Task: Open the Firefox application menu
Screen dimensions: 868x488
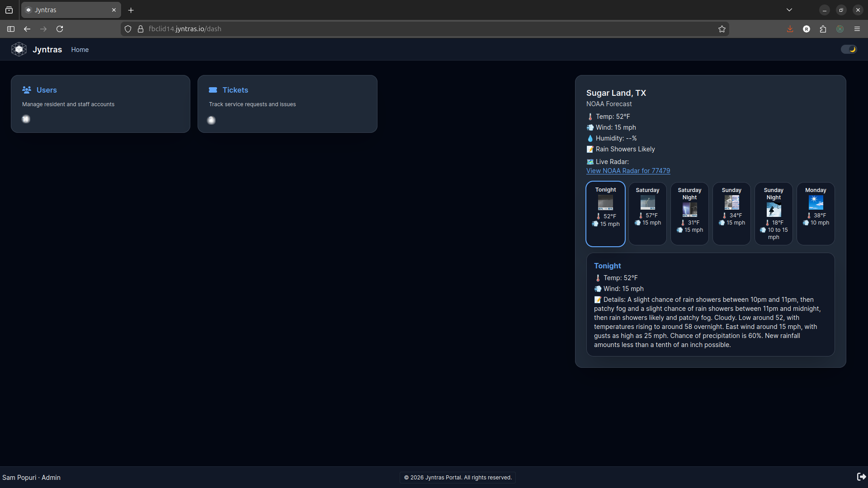Action: tap(857, 29)
